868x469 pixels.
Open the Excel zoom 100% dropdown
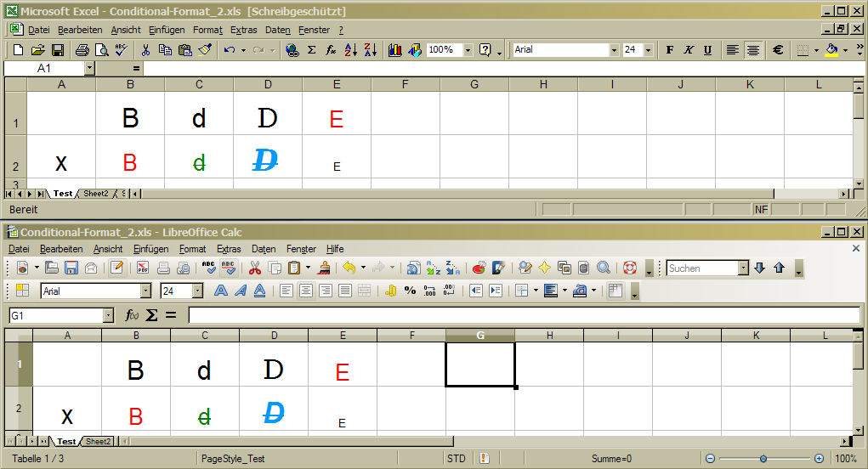[468, 50]
